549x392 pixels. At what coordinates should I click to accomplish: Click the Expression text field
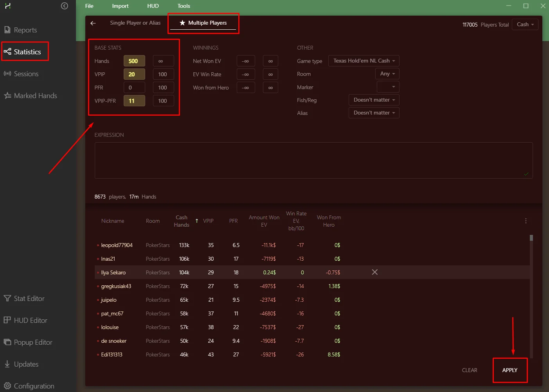[313, 160]
